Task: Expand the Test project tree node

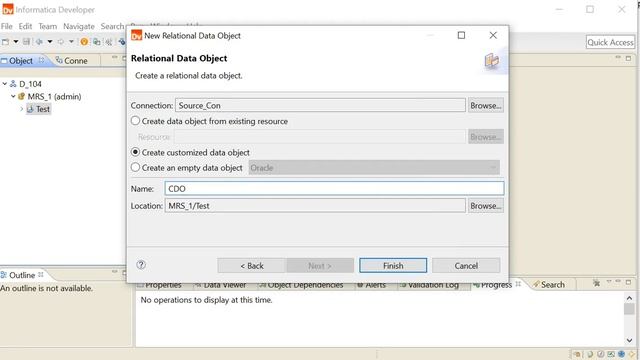Action: pos(22,109)
